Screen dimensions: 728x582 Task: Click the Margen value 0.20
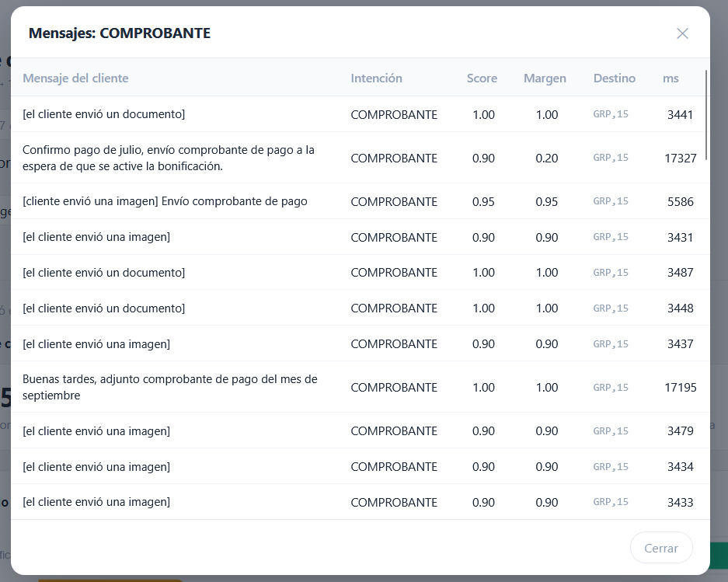(547, 158)
